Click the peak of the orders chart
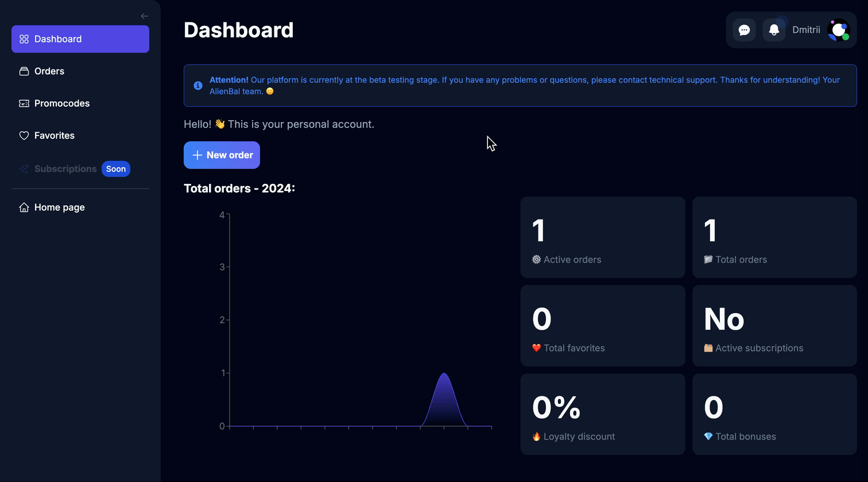868x482 pixels. (444, 374)
